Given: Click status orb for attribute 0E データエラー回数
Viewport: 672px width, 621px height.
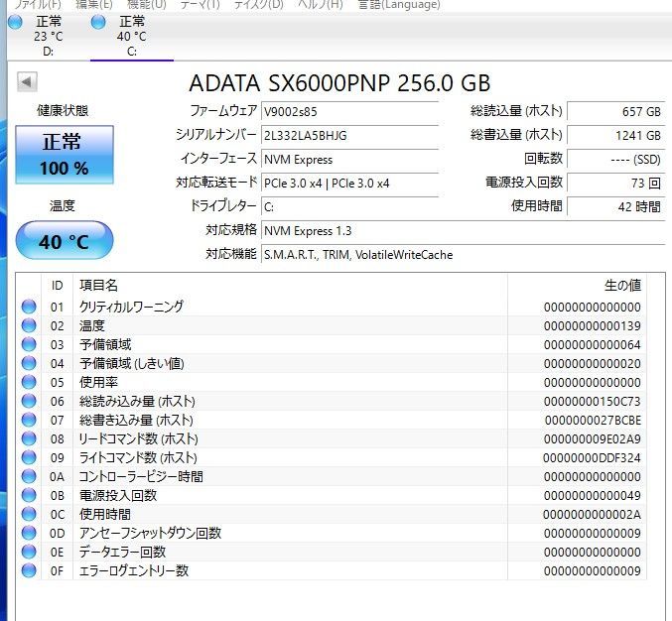Looking at the screenshot, I should tap(29, 552).
